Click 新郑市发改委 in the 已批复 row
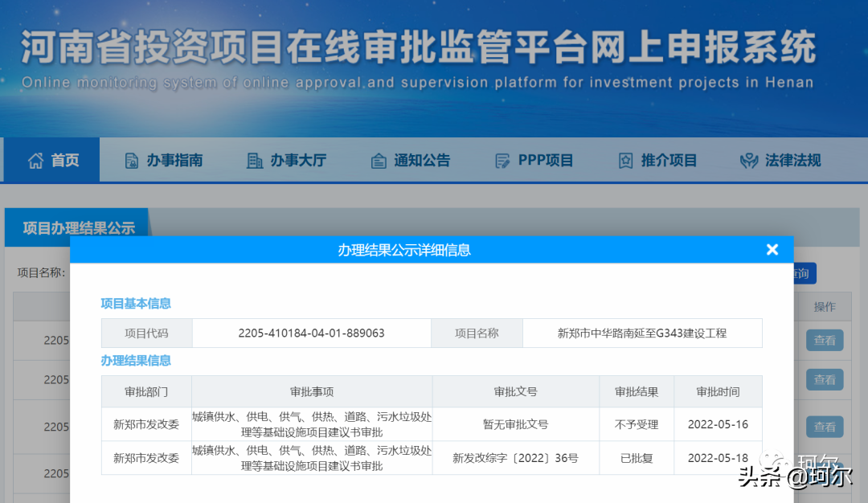868x503 pixels. pos(146,458)
